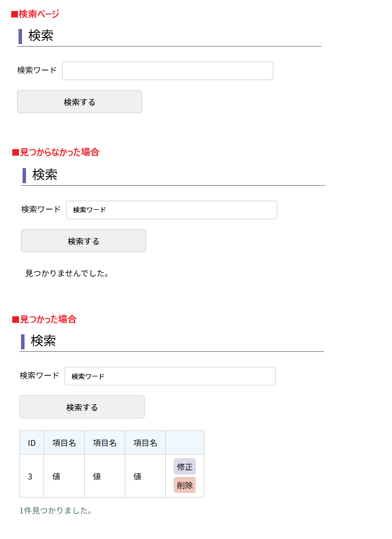Click the red ■見つからなかった場合 section title

click(56, 152)
